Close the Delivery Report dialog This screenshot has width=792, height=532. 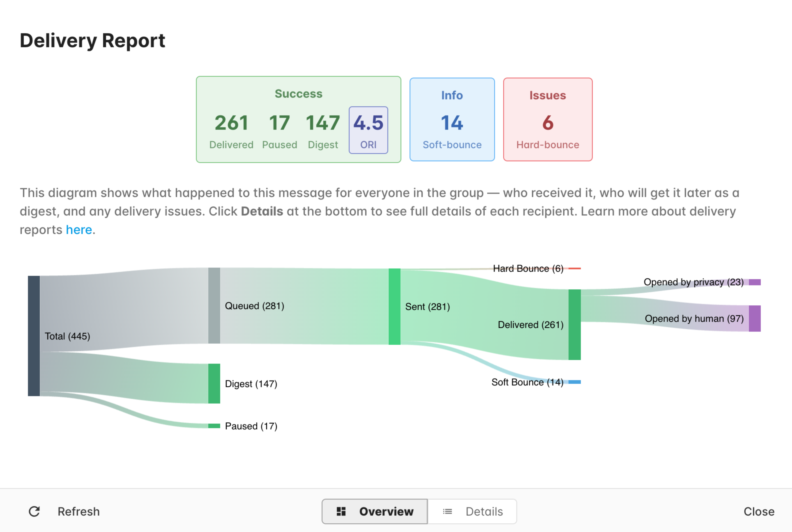click(759, 511)
